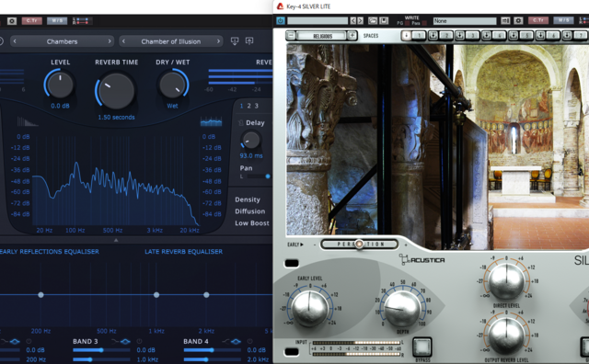This screenshot has height=364, width=589.
Task: Open the 'None' preset dropdown in Key-4
Action: 464,21
